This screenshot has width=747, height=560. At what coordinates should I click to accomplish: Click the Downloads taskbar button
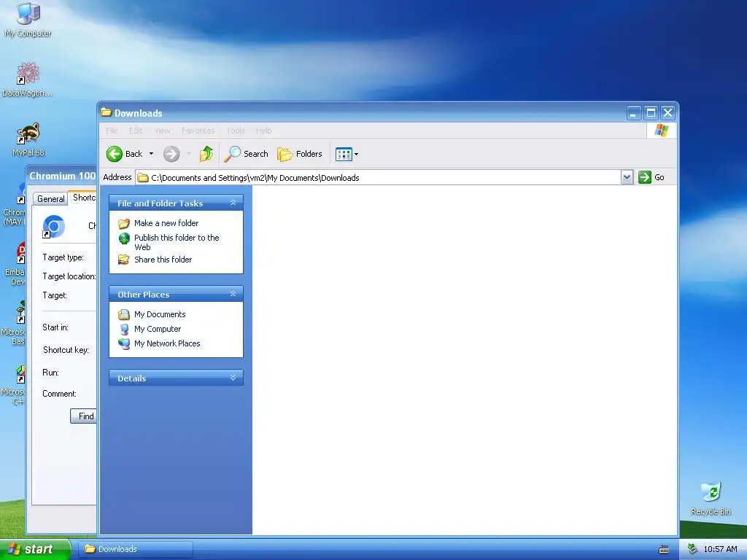(135, 549)
